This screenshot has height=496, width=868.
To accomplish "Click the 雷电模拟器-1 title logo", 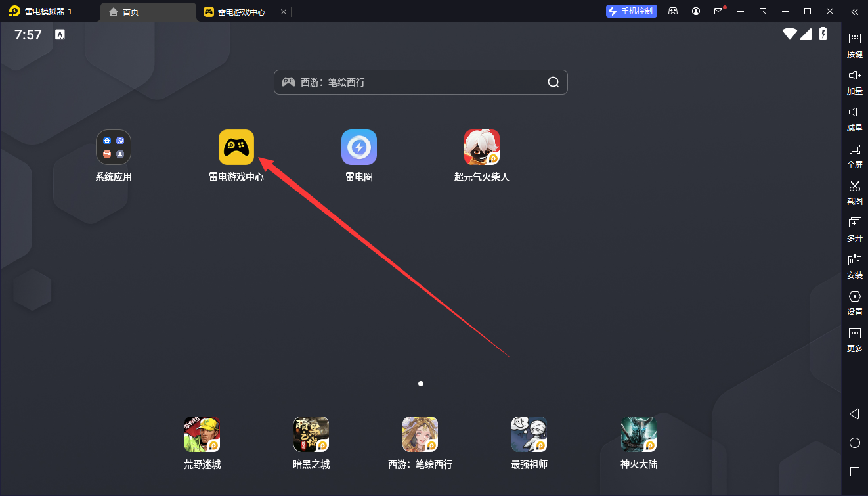I will point(14,11).
